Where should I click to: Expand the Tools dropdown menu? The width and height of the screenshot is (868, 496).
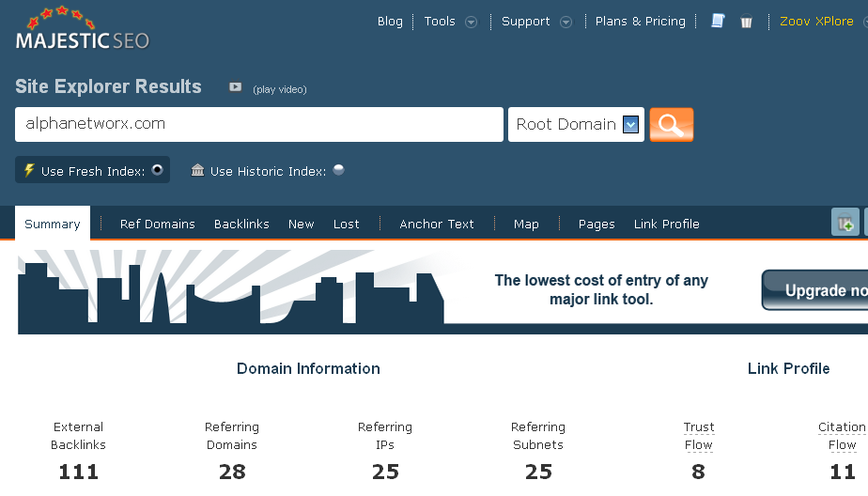coord(472,22)
